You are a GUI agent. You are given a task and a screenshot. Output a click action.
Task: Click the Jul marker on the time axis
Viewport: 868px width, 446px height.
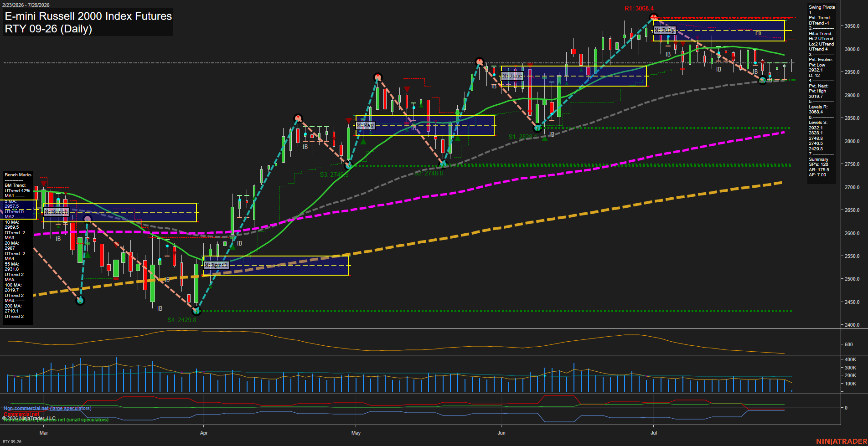click(x=654, y=433)
